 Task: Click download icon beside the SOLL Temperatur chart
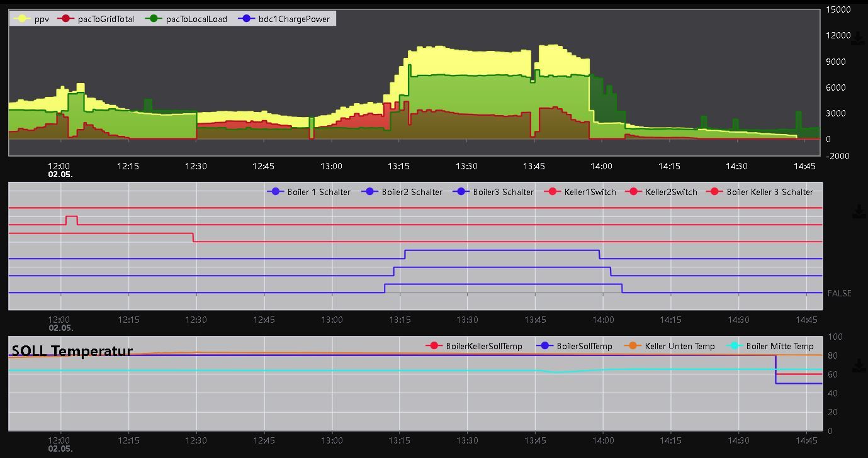point(859,366)
